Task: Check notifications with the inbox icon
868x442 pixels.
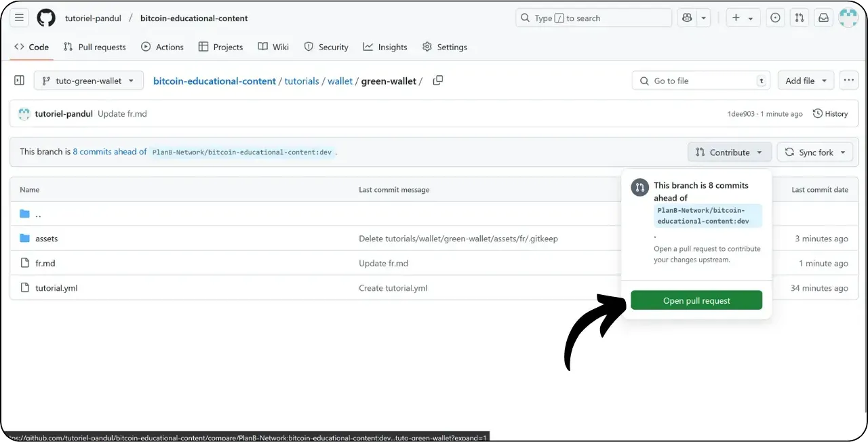Action: coord(823,18)
